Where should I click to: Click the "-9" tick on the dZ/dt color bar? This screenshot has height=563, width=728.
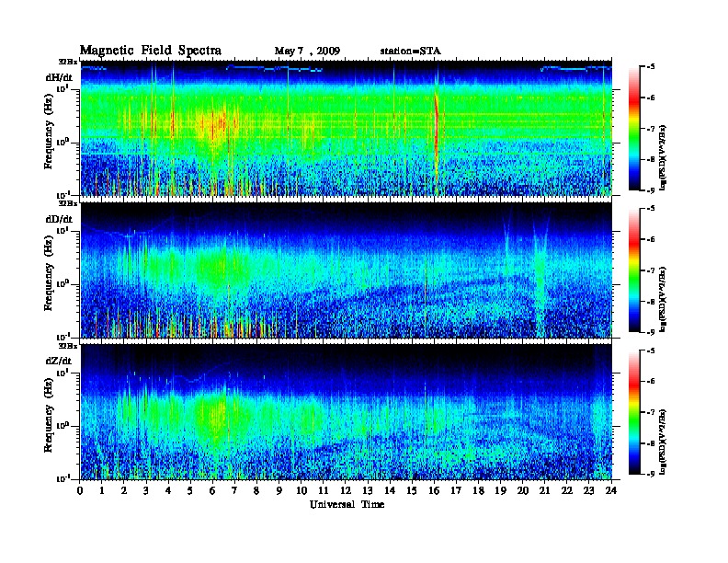[651, 474]
